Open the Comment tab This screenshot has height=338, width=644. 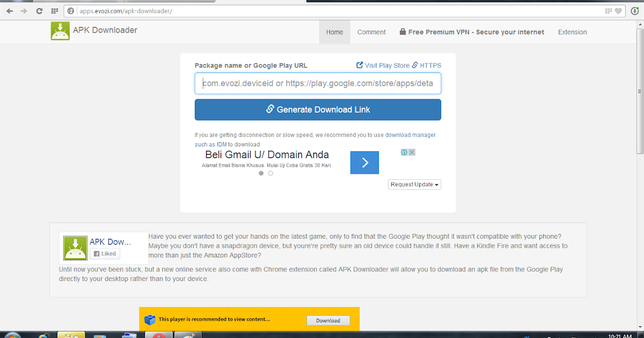371,32
